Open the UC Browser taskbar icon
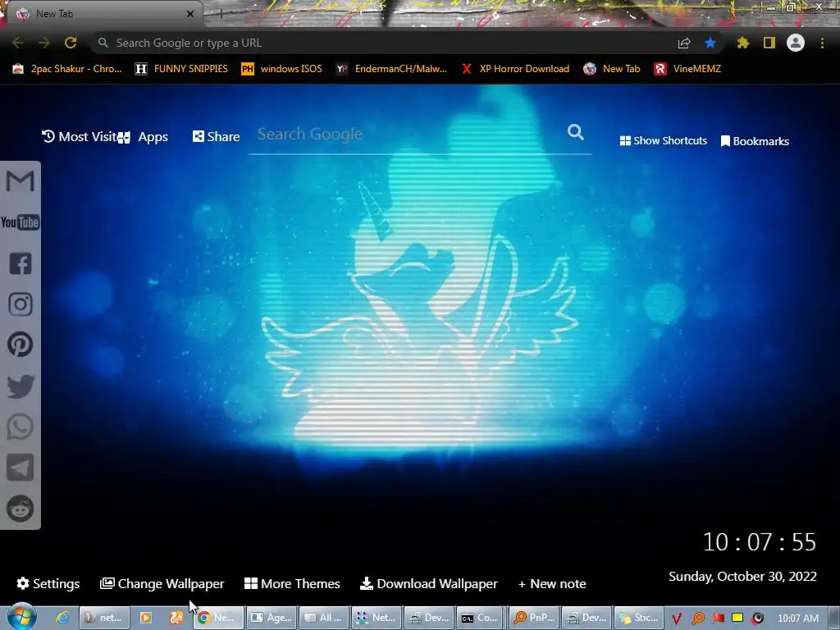840x630 pixels. point(176,618)
